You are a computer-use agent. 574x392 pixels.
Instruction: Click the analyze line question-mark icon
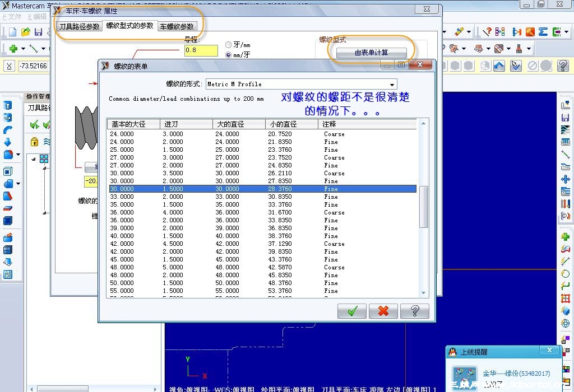[487, 32]
